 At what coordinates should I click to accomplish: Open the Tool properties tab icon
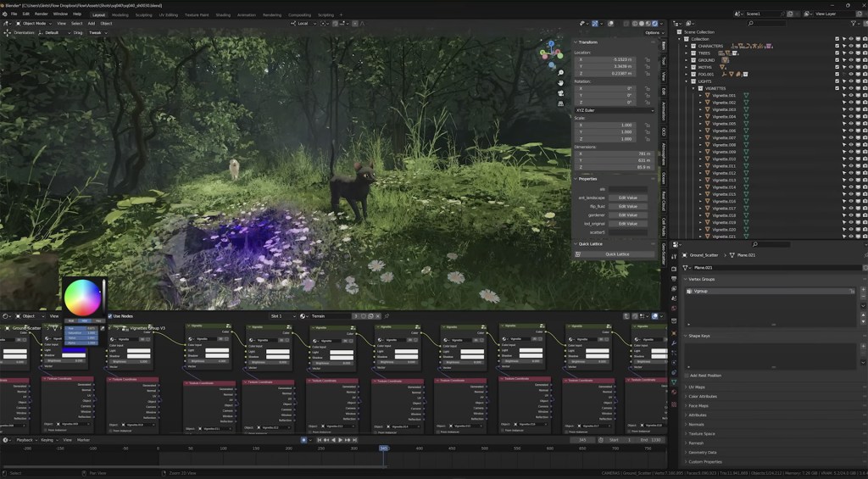[x=674, y=257]
